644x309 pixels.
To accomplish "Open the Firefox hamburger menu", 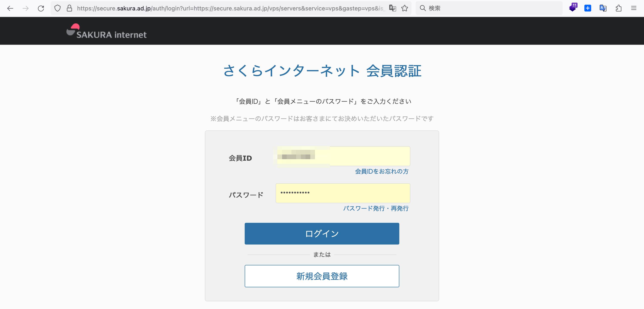I will tap(634, 8).
